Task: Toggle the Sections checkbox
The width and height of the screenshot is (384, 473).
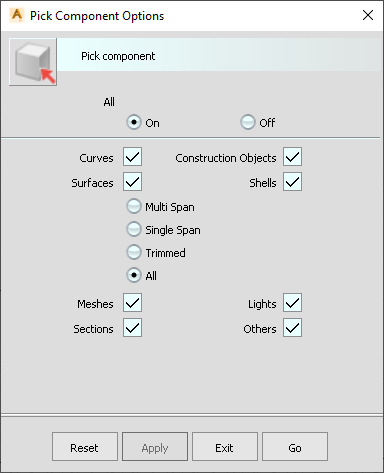Action: pyautogui.click(x=132, y=328)
